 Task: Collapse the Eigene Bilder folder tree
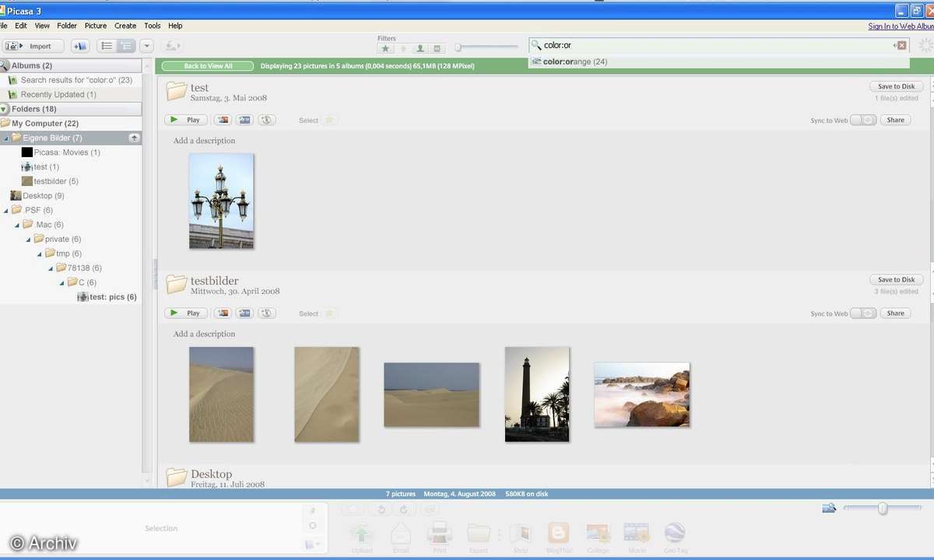click(7, 138)
